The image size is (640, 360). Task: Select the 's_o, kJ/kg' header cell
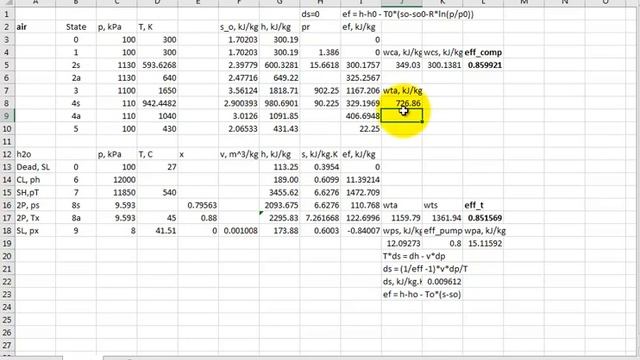(239, 27)
